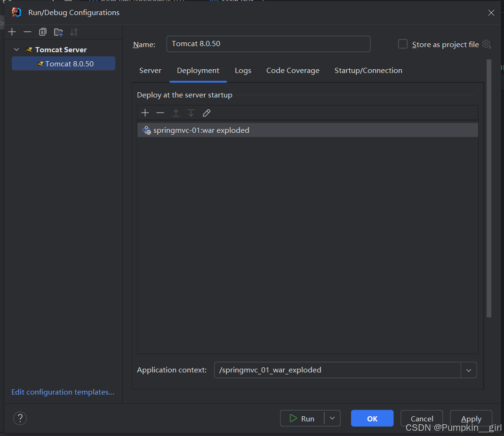Add a new run configuration
Image resolution: width=504 pixels, height=436 pixels.
pyautogui.click(x=12, y=32)
